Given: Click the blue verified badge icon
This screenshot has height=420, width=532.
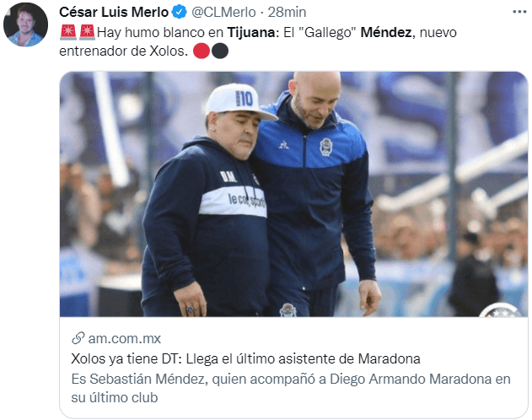Looking at the screenshot, I should coord(179,12).
